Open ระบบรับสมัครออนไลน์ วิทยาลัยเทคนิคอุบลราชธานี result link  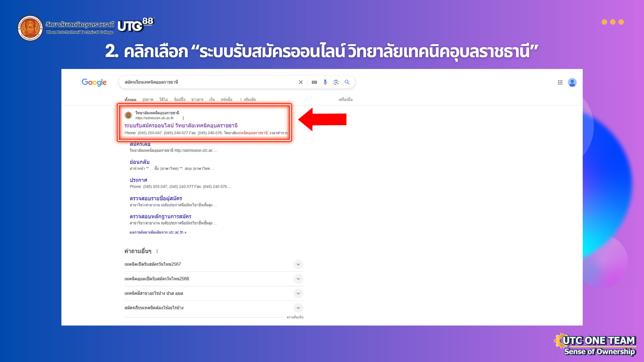click(x=181, y=125)
